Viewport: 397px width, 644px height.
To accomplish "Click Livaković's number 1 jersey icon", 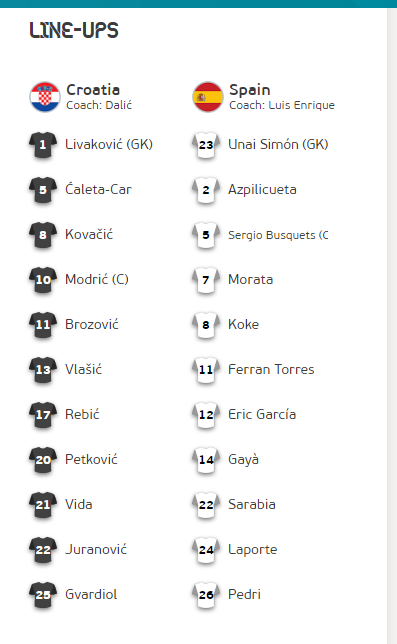I will coord(43,145).
